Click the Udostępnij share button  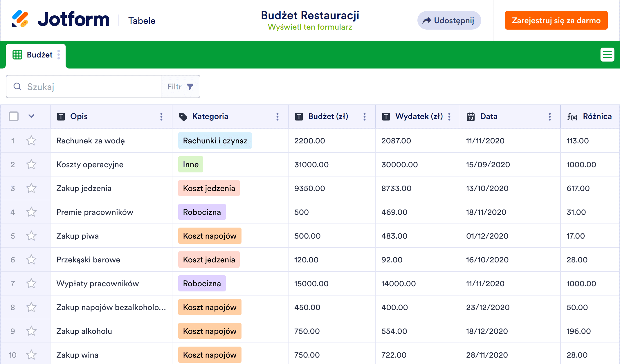tap(449, 20)
